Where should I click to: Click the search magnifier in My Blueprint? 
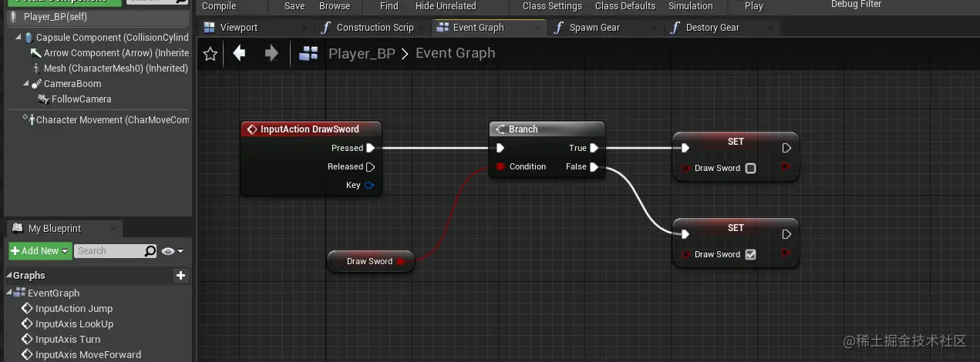click(150, 251)
